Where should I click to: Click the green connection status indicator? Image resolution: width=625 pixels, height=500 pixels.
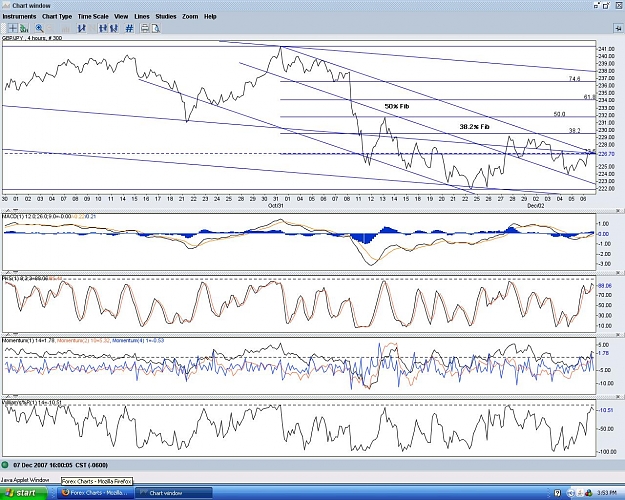[5, 465]
